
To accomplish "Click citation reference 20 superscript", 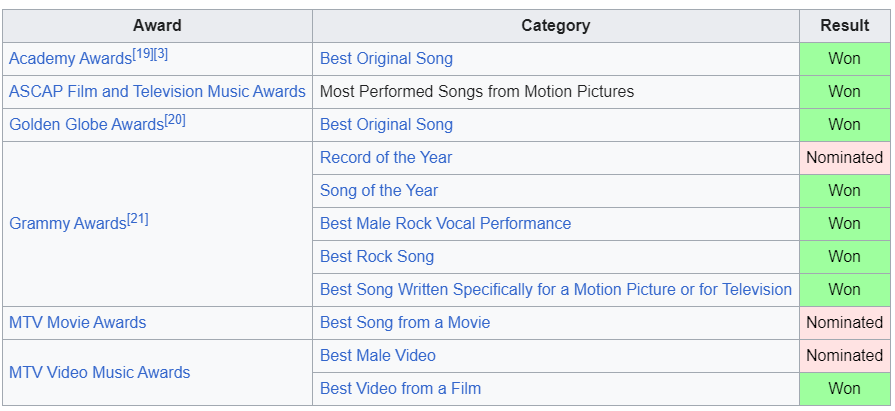I will point(176,120).
